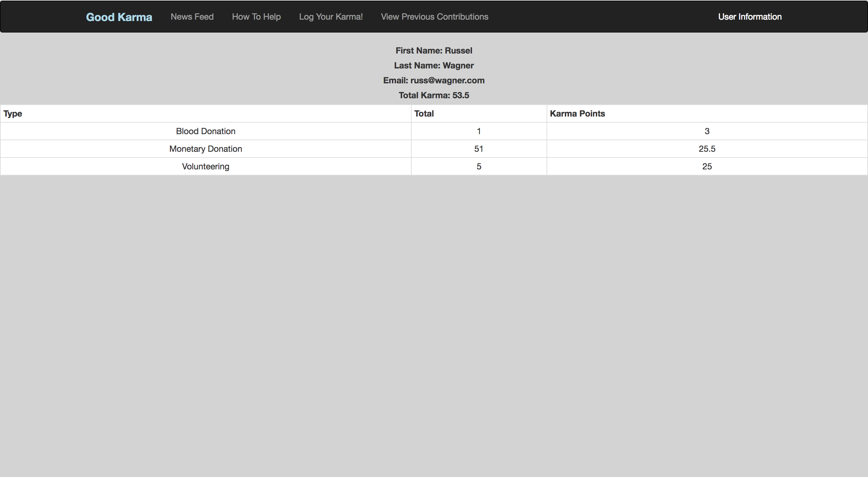Click the Type column header

13,113
